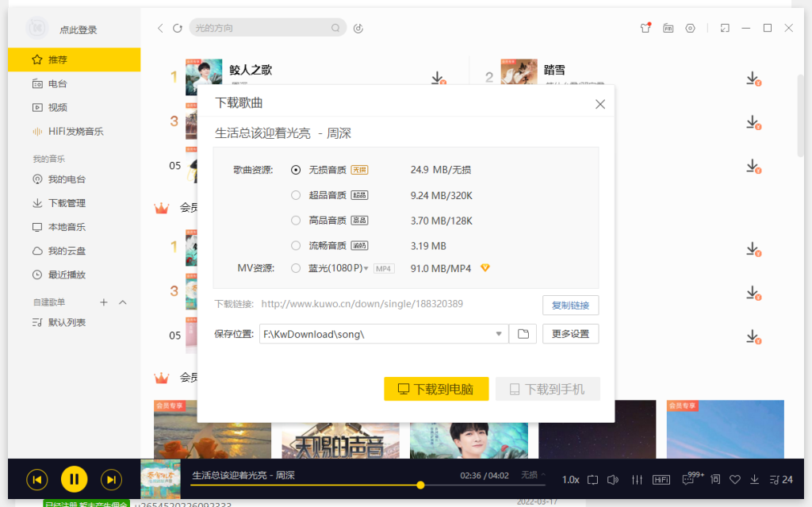Click 点此登录 to sign in

pos(79,30)
